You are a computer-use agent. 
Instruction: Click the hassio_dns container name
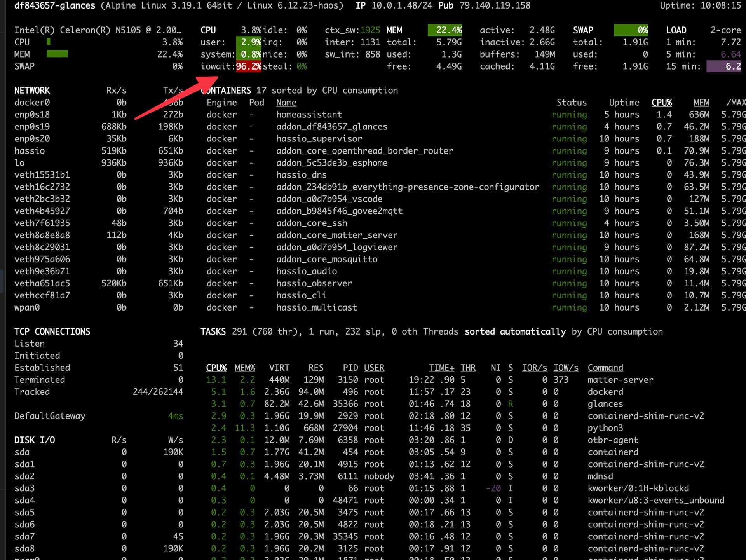pyautogui.click(x=302, y=175)
